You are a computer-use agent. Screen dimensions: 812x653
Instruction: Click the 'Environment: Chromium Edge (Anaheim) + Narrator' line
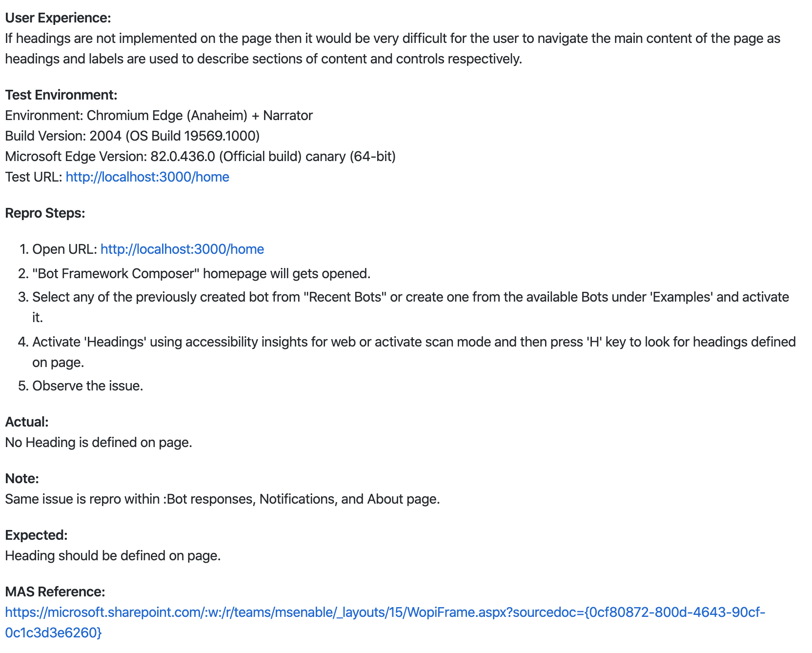pos(159,116)
